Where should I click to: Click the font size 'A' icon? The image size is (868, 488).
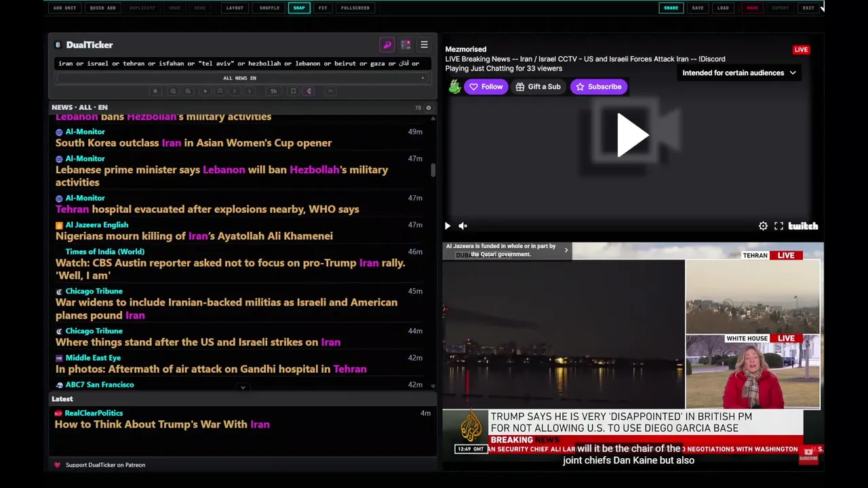[x=155, y=91]
